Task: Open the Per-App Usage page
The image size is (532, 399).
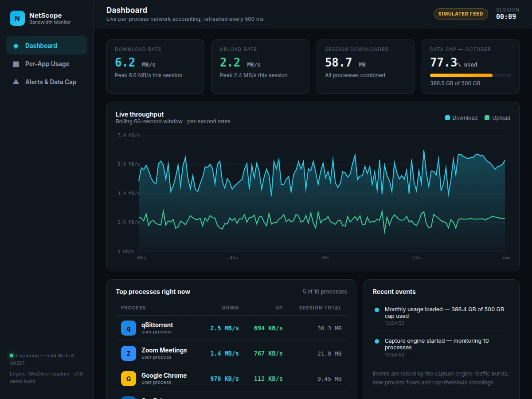Action: pos(47,64)
